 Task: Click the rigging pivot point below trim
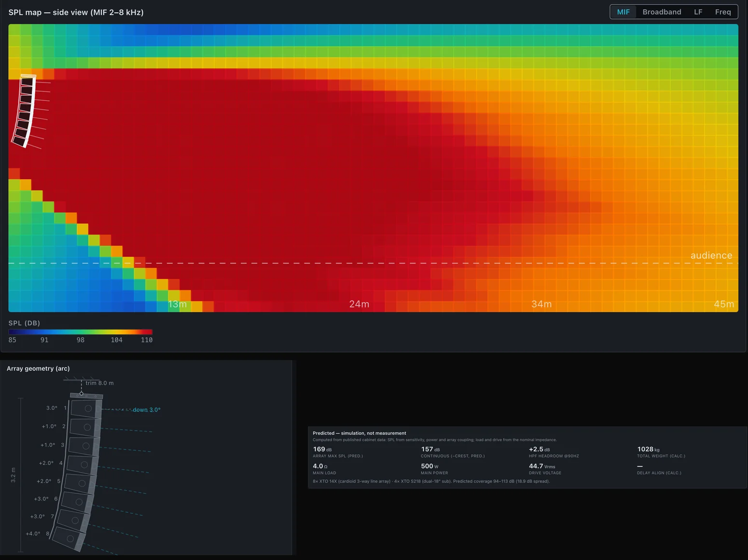(x=82, y=393)
